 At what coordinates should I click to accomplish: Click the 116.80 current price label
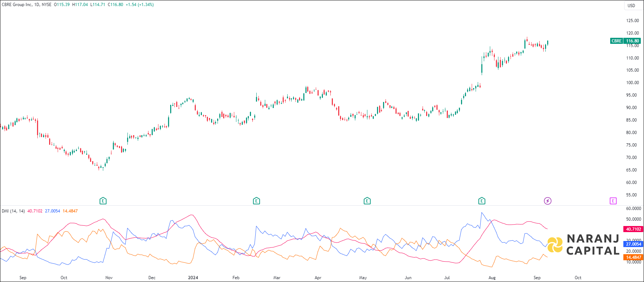tap(633, 41)
